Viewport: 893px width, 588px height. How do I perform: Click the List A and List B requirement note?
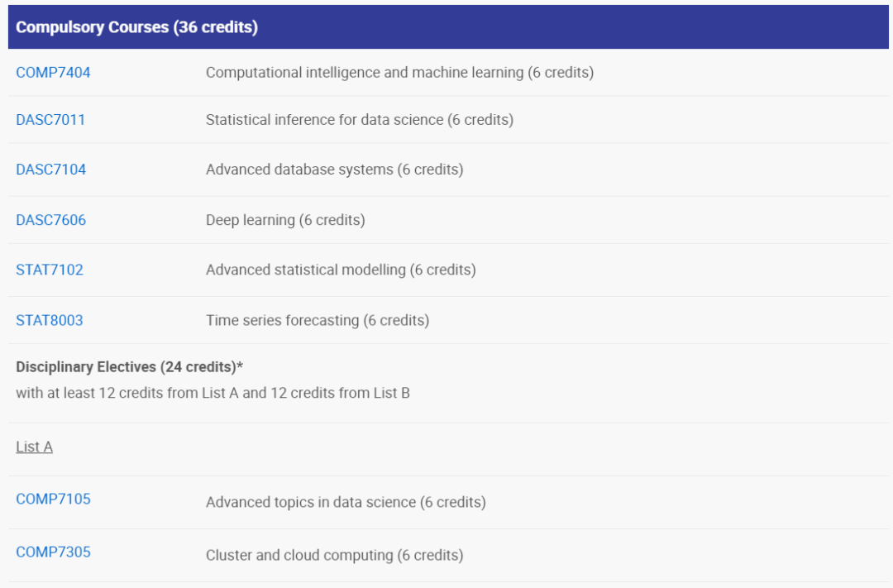213,393
